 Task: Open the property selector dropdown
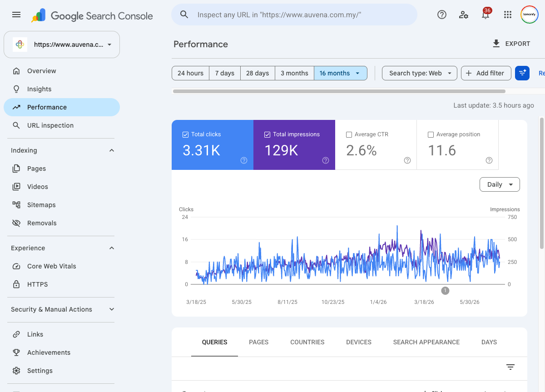click(x=62, y=45)
